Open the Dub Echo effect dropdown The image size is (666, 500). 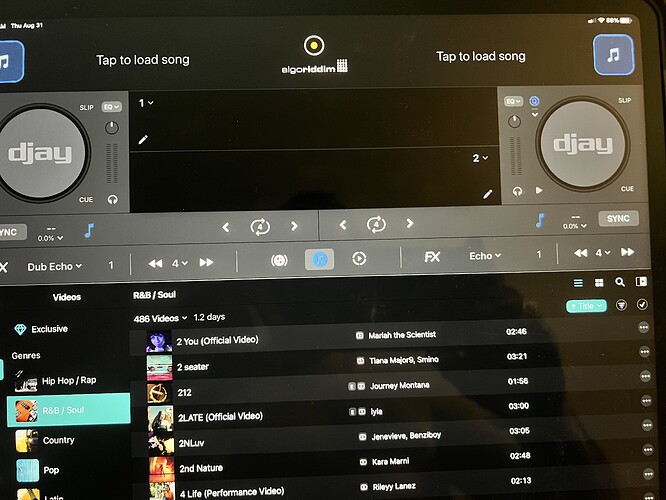55,266
